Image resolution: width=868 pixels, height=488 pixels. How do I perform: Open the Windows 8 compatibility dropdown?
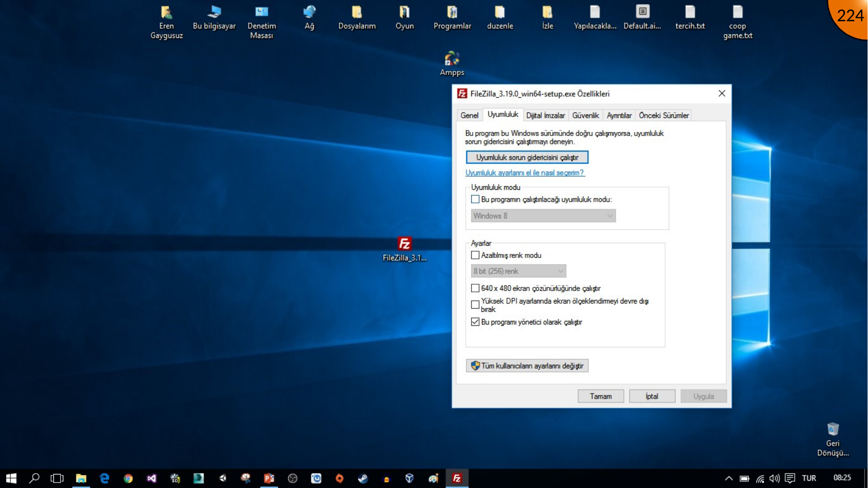click(543, 216)
